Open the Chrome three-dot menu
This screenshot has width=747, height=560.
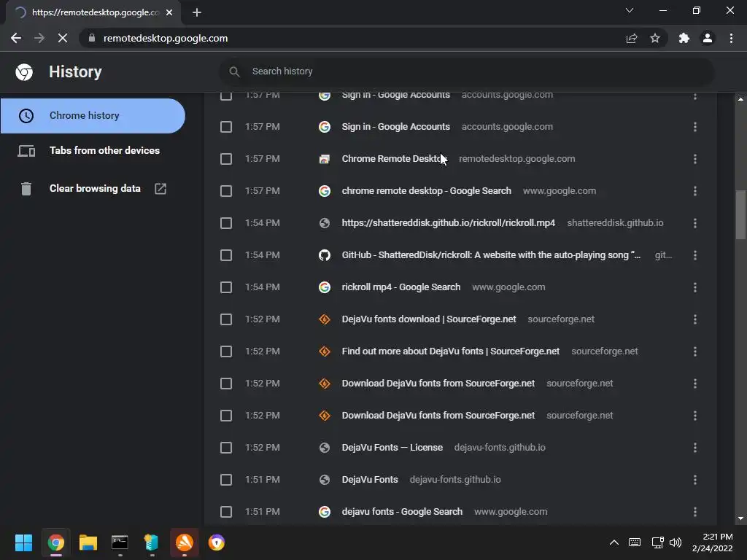coord(731,38)
